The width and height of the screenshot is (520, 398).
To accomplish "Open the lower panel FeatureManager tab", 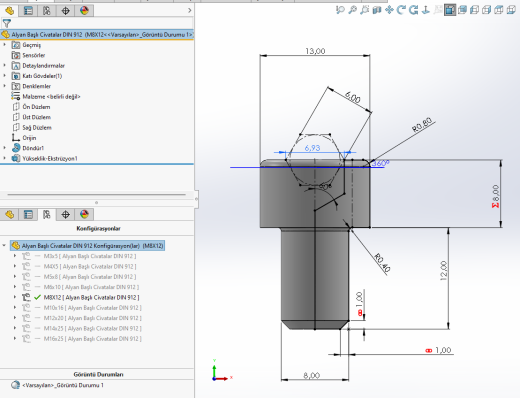I will pyautogui.click(x=9, y=214).
